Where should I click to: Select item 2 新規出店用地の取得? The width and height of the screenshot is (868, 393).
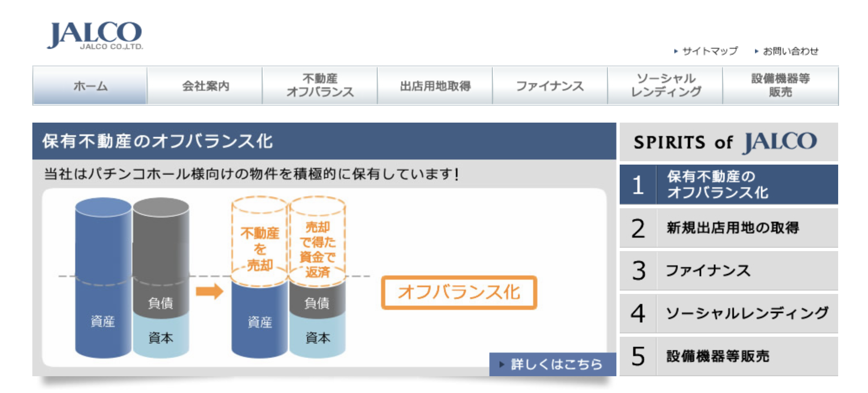(x=729, y=228)
